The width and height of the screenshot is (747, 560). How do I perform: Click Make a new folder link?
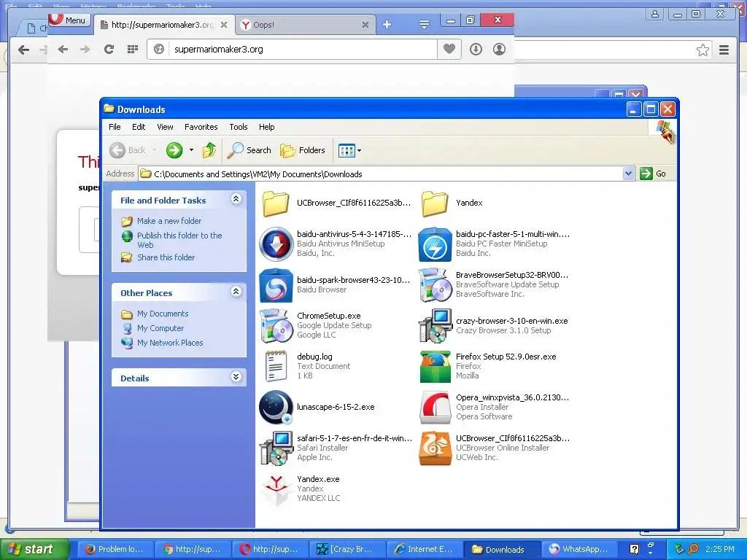point(169,221)
